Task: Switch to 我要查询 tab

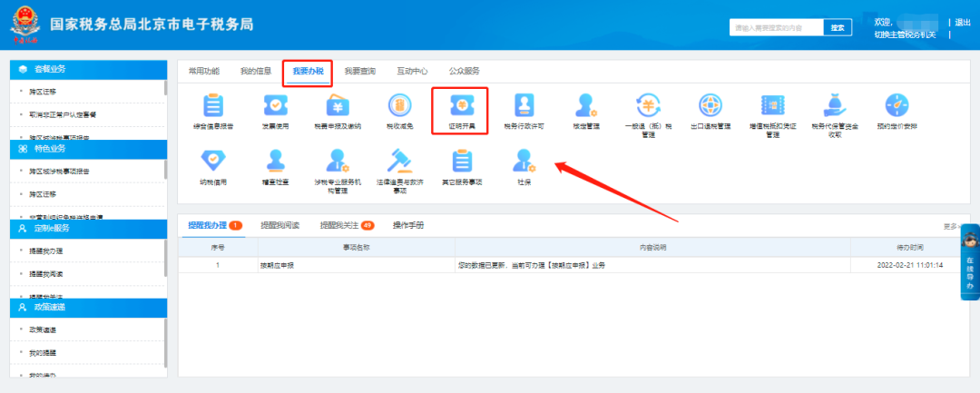Action: tap(360, 71)
